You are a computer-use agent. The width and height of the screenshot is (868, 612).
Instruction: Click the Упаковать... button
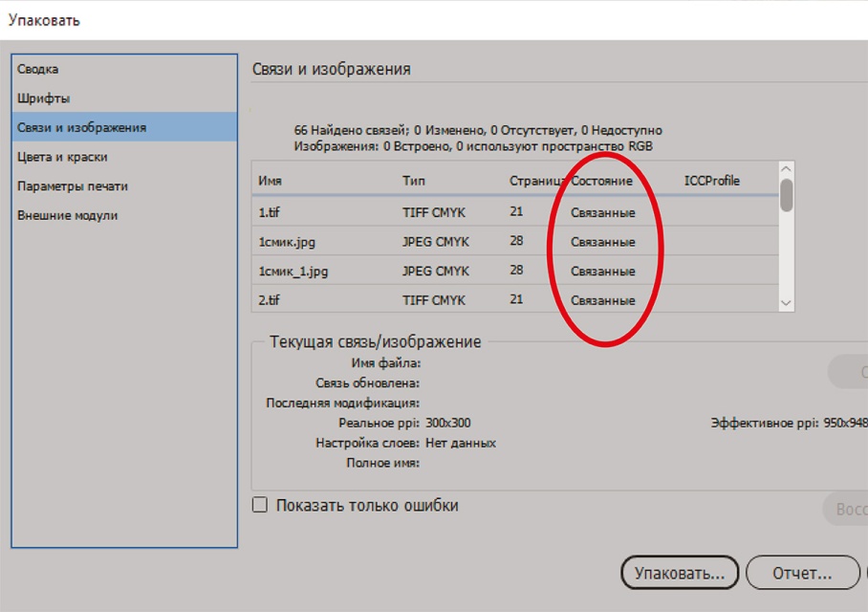tap(680, 573)
